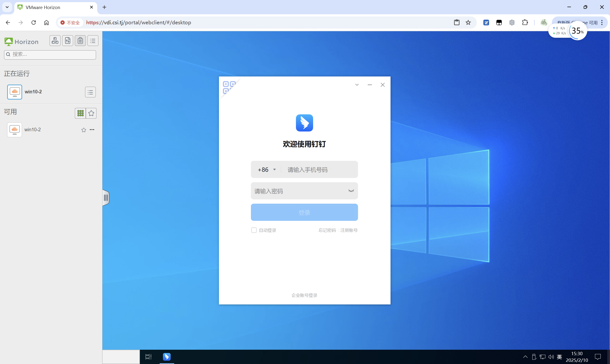Screen dimensions: 610x364
Task: Open 忘记密码 forgot password link
Action: coord(327,230)
